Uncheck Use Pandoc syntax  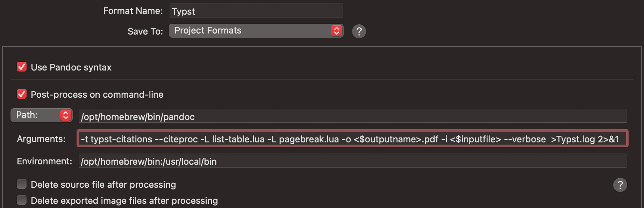click(x=22, y=67)
